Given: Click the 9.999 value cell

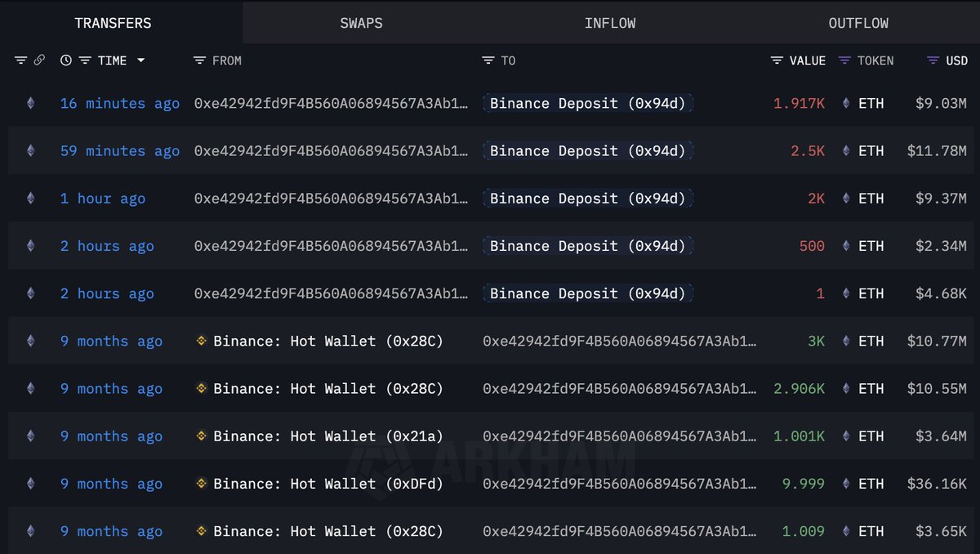Looking at the screenshot, I should coord(804,484).
